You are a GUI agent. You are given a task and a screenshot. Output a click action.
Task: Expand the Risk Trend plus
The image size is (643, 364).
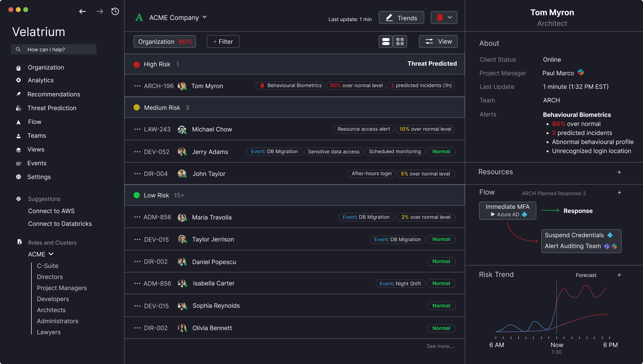coord(619,275)
